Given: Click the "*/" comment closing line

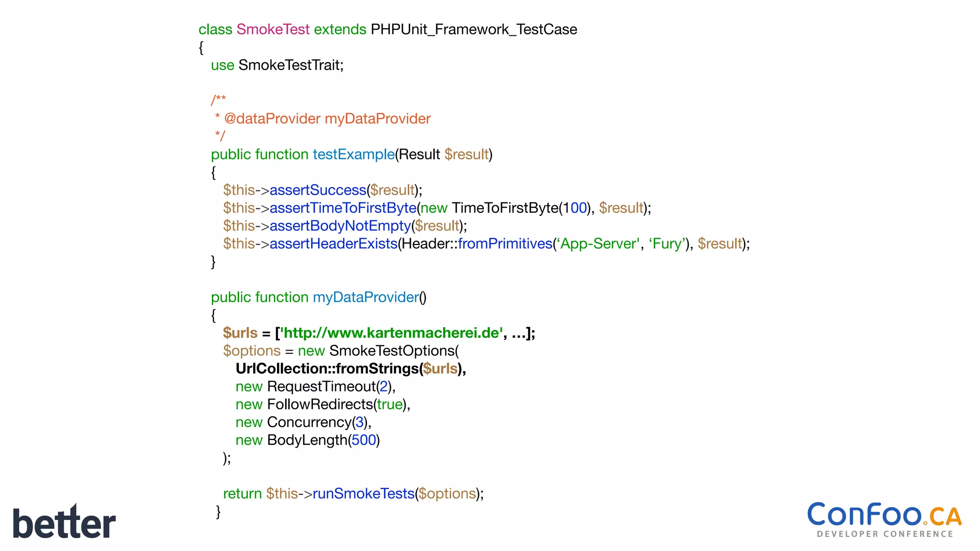Looking at the screenshot, I should [220, 136].
